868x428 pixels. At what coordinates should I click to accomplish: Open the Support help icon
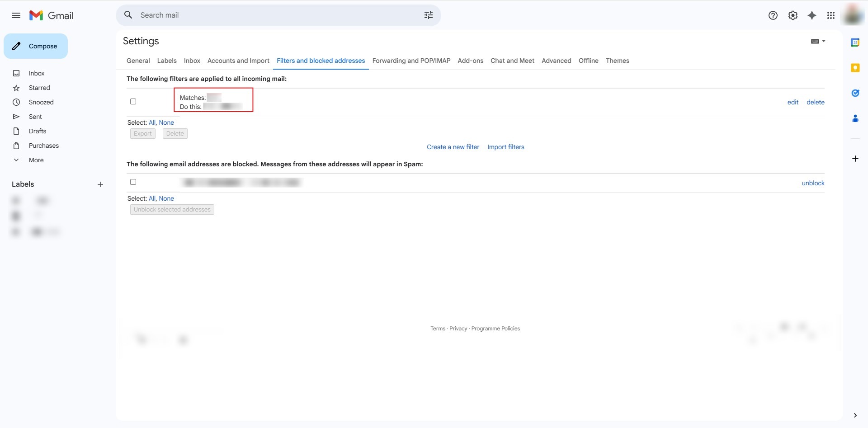[773, 15]
